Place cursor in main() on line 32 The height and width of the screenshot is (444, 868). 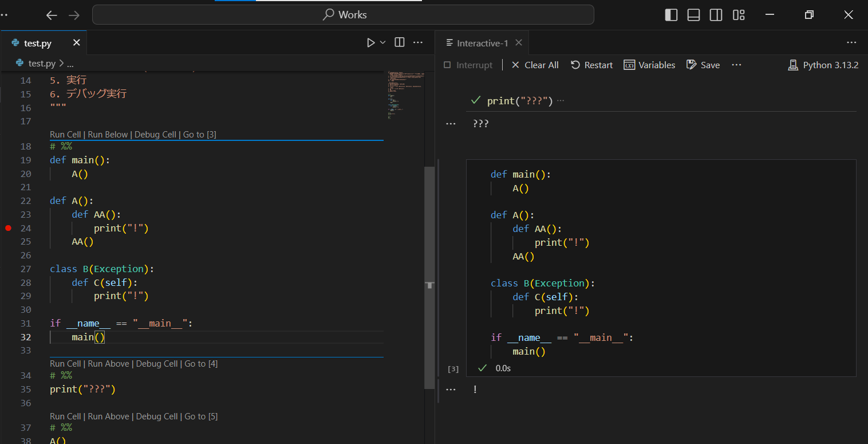[88, 337]
